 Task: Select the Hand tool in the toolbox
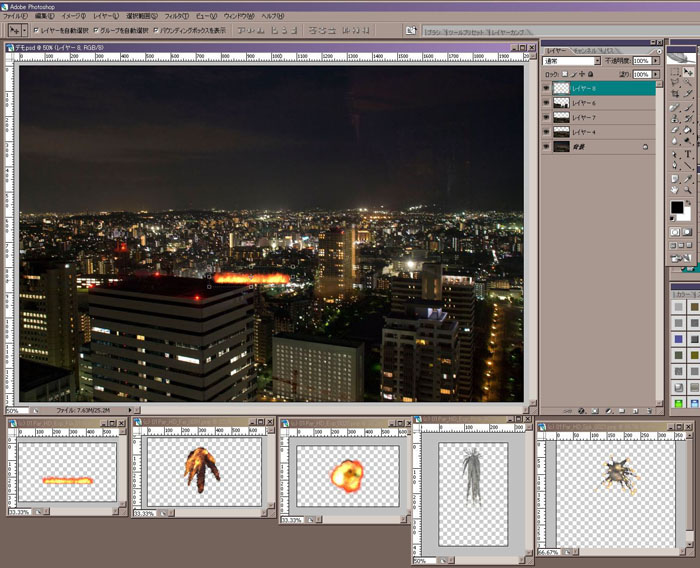click(675, 190)
